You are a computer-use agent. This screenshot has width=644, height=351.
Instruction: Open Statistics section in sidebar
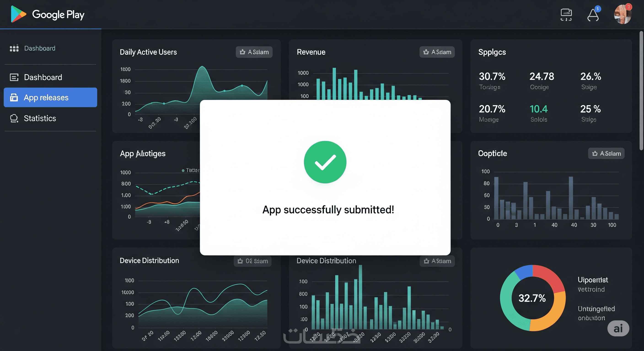(x=40, y=118)
